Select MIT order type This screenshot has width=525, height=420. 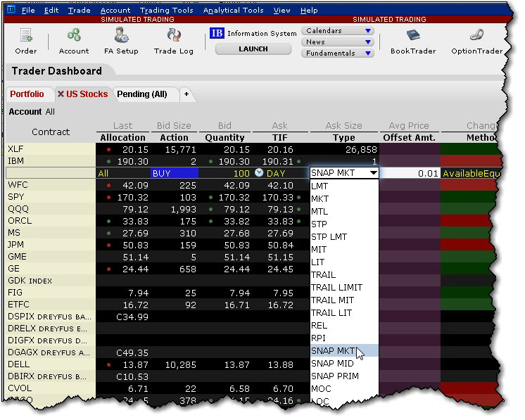pyautogui.click(x=344, y=249)
